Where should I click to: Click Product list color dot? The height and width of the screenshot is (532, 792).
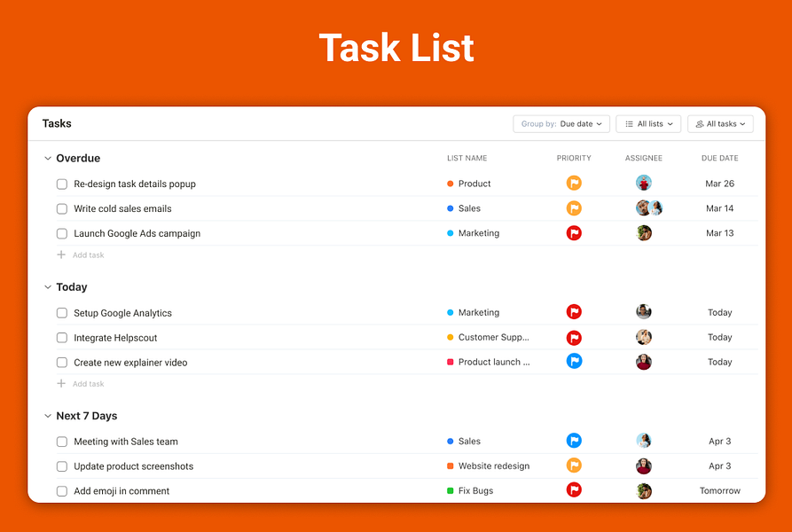click(450, 184)
